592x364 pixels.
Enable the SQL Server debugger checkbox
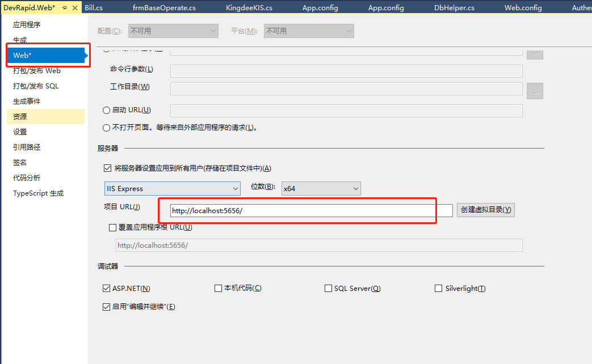tap(328, 288)
